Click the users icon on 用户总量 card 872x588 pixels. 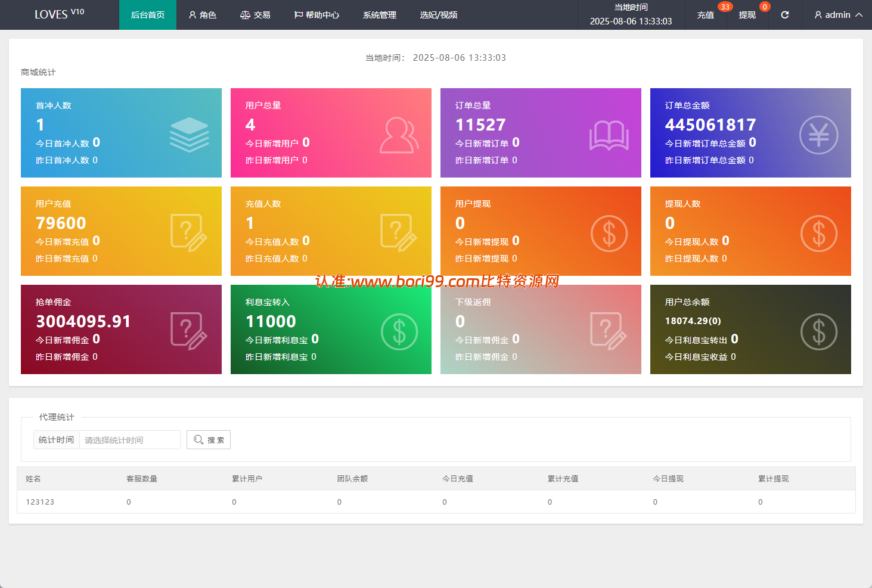(x=399, y=135)
